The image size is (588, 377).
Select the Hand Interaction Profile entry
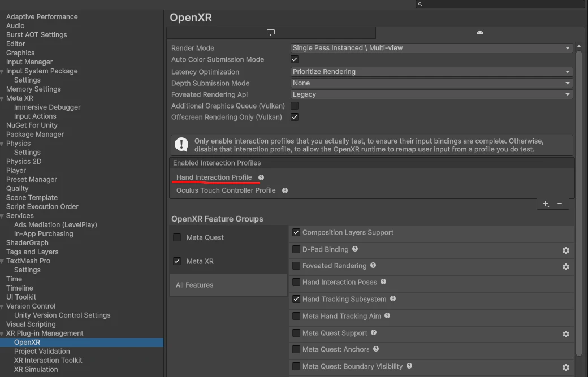coord(214,177)
